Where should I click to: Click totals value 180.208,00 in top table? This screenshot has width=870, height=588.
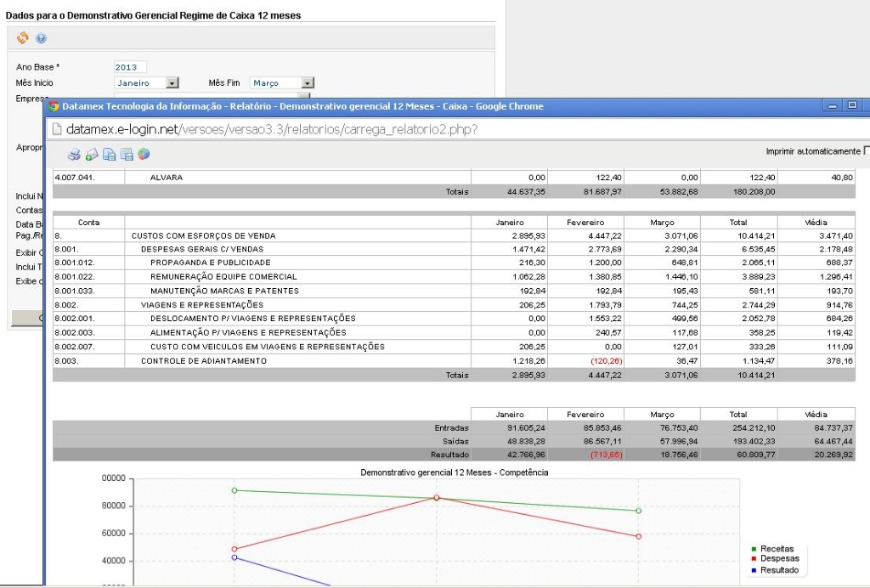754,192
